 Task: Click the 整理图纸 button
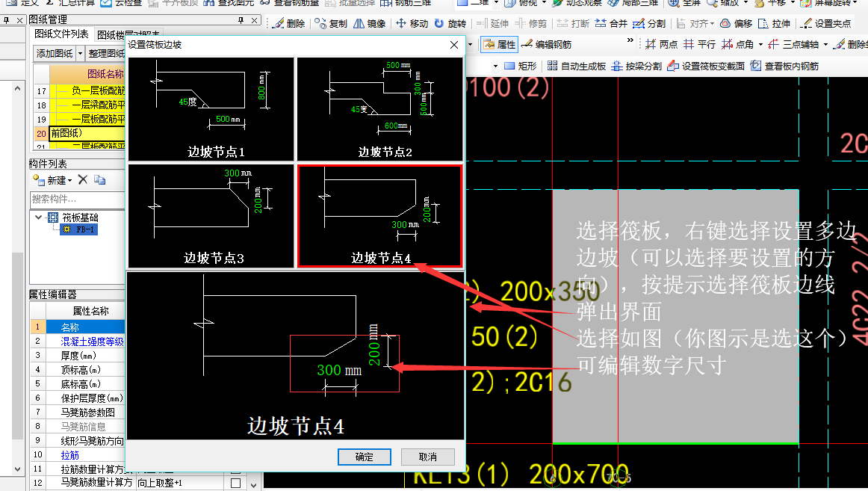click(x=105, y=54)
